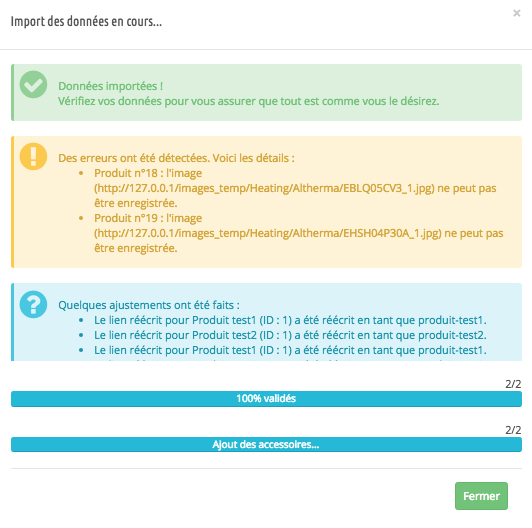Image resolution: width=532 pixels, height=528 pixels.
Task: Click the produit-test2 rewritten link entry
Action: (x=290, y=335)
